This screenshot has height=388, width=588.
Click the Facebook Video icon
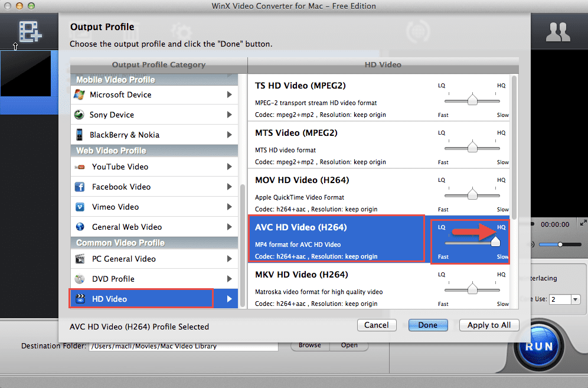(x=80, y=187)
